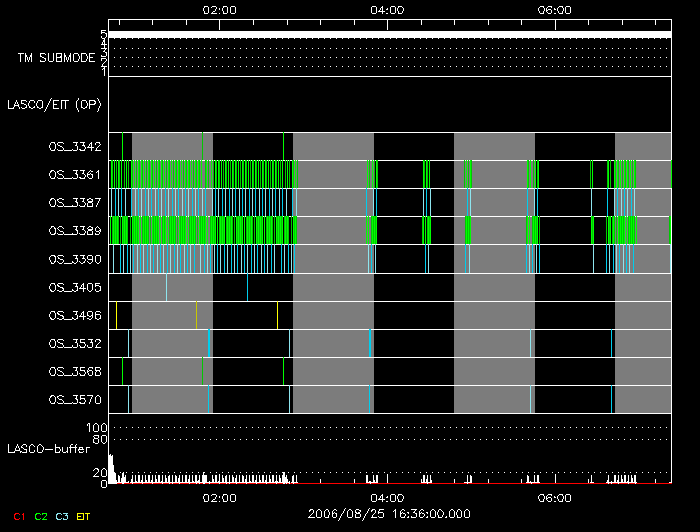Screen dimensions: 700x532
Task: Click the 2006/08/25 16:36:00.000 timestamp
Action: tap(389, 514)
